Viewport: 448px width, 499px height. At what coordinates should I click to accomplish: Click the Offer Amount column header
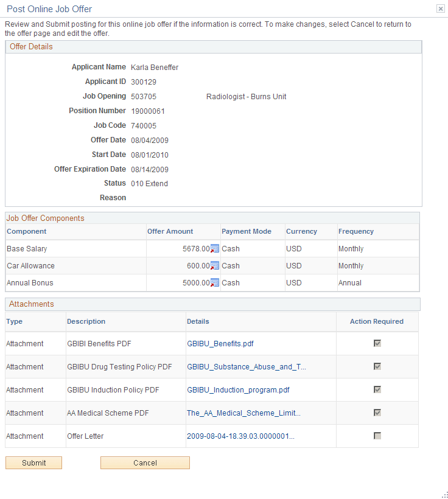click(x=166, y=231)
